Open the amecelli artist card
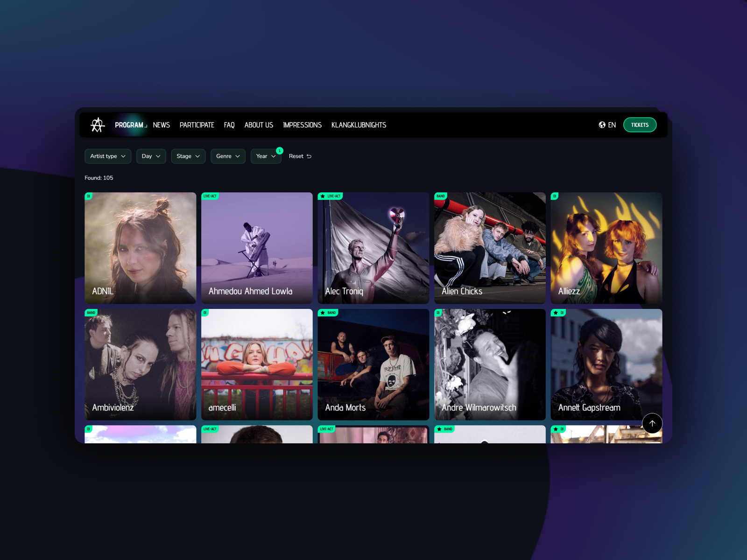 coord(257,364)
